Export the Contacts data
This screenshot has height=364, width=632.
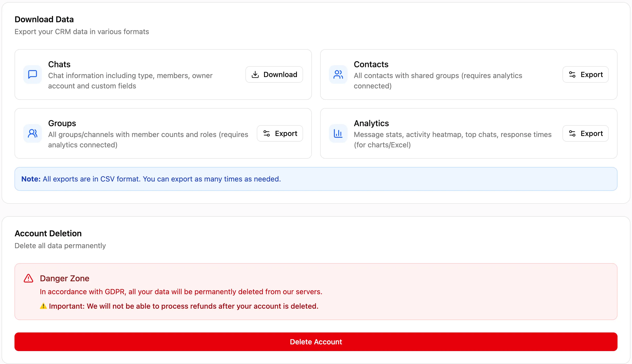[x=585, y=74]
